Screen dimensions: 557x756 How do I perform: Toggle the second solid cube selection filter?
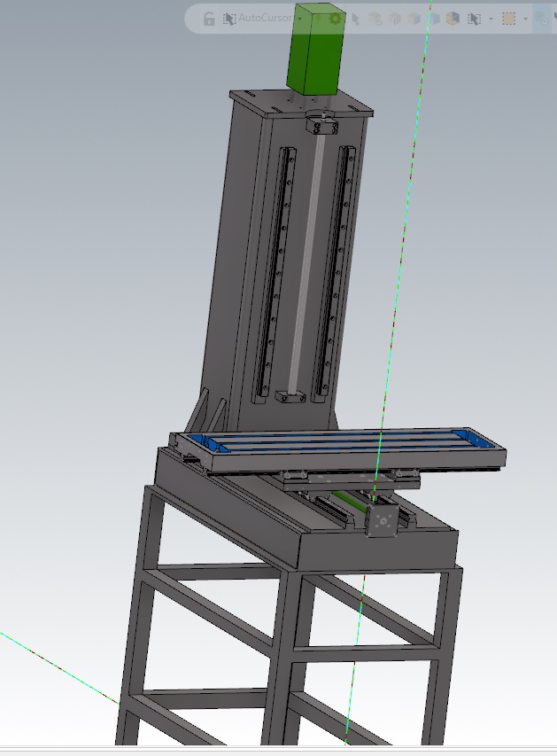tap(395, 19)
